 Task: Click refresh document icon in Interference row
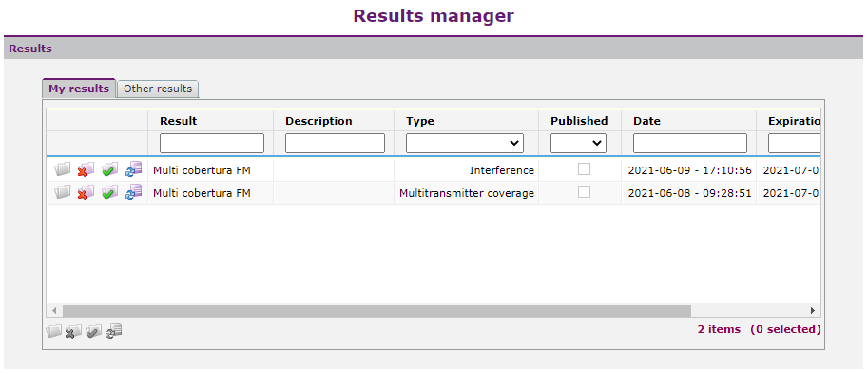pyautogui.click(x=133, y=169)
